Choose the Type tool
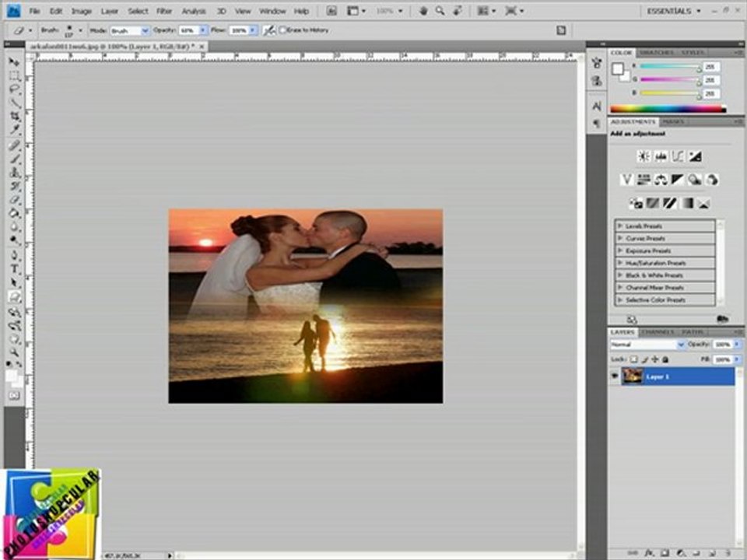Image resolution: width=747 pixels, height=560 pixels. (x=14, y=269)
